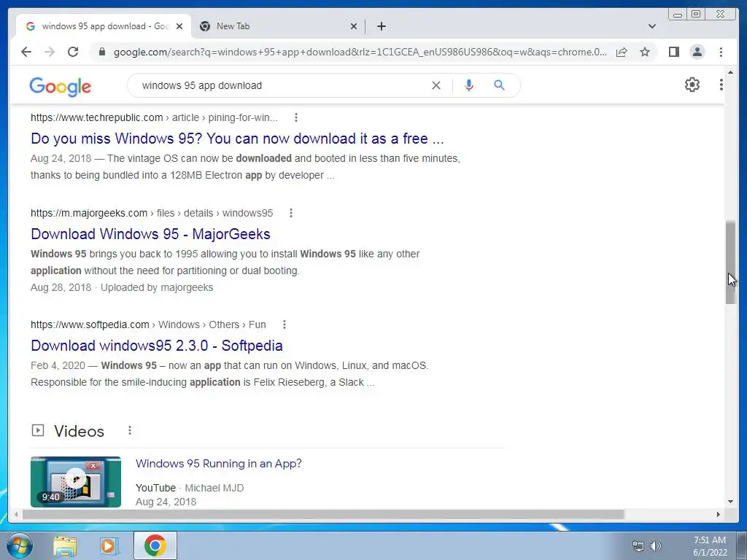The width and height of the screenshot is (747, 560).
Task: Open the Windows Start menu
Action: click(x=20, y=545)
